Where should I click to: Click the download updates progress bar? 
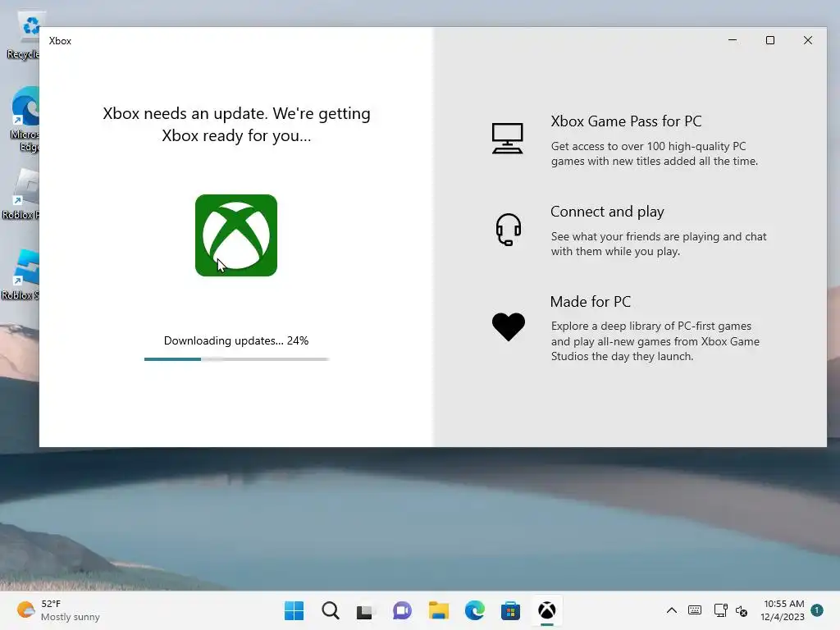tap(236, 359)
